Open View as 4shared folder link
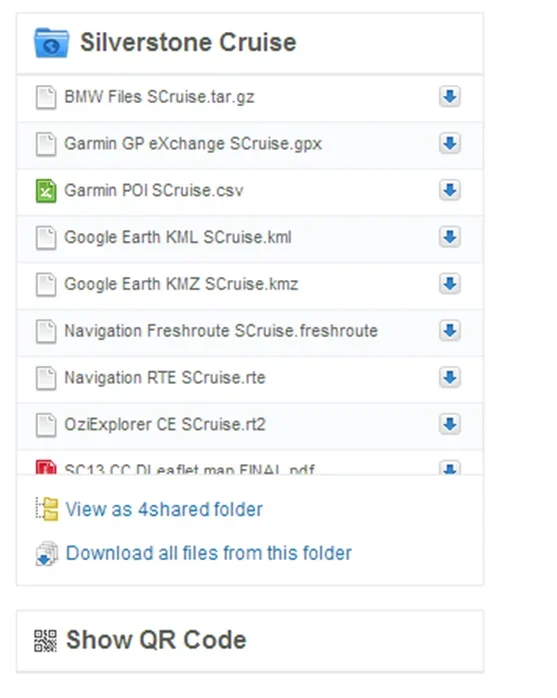This screenshot has height=698, width=557. coord(164,509)
